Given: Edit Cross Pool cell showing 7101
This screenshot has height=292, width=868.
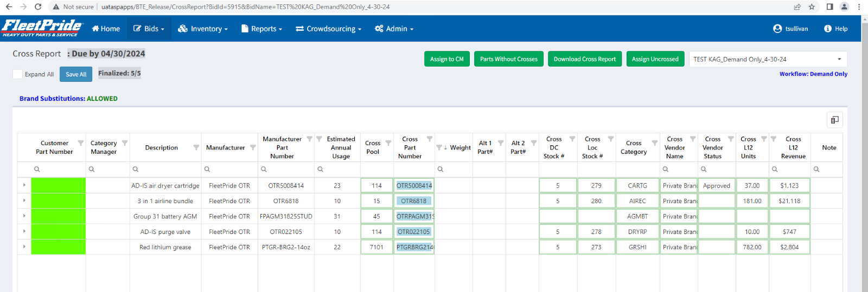Looking at the screenshot, I should click(376, 247).
